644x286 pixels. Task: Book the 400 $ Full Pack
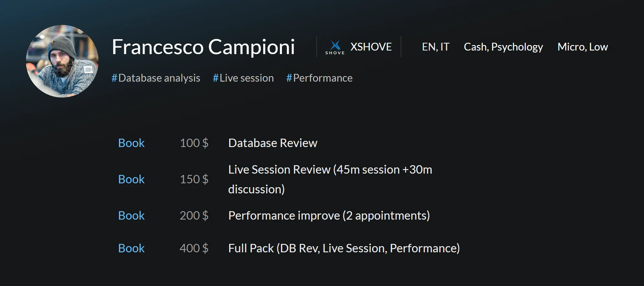tap(131, 248)
